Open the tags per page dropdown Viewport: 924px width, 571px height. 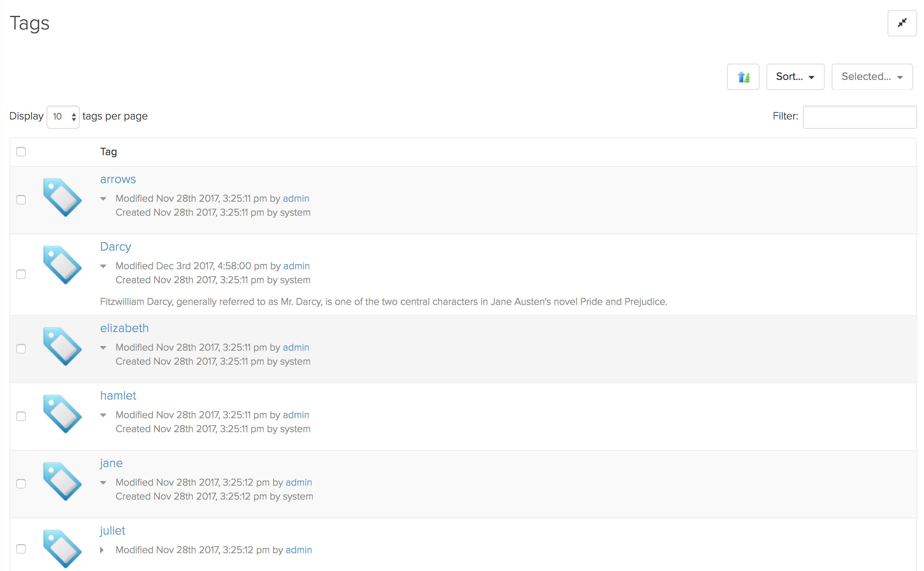pos(63,117)
